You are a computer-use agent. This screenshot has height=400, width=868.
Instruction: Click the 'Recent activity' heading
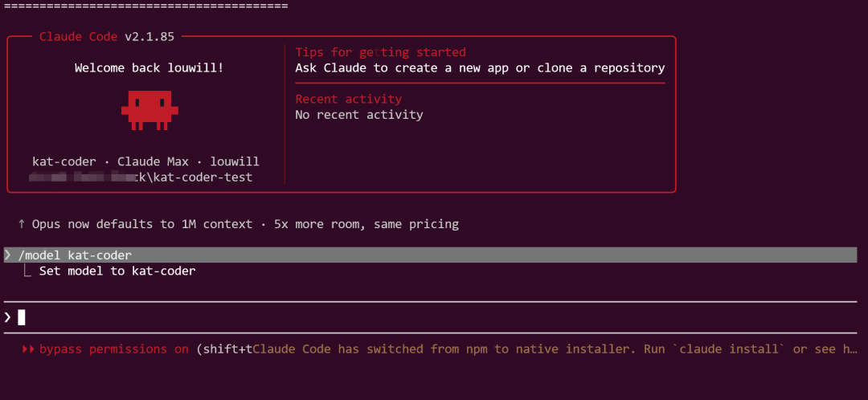click(348, 99)
